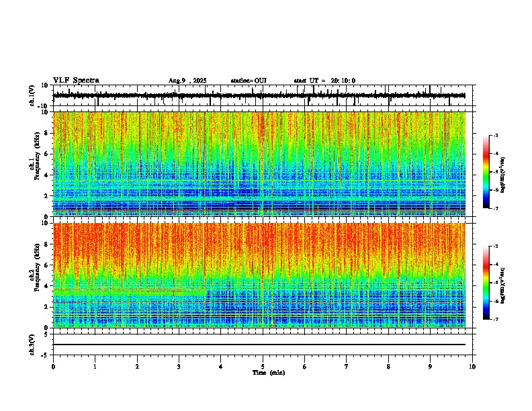Click the ch.2 color bar "log(PSD)(V²/Hz)" label
The width and height of the screenshot is (532, 411).
[503, 286]
